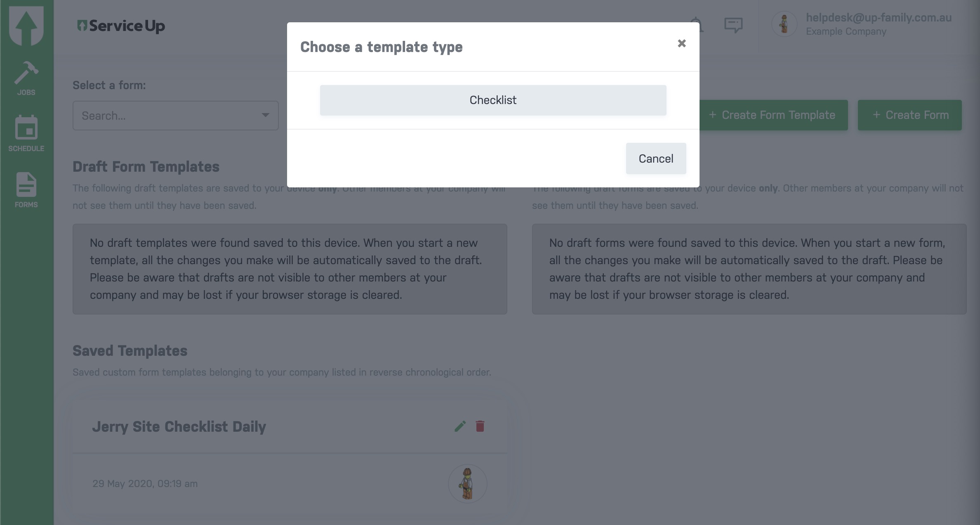Choose the Checklist template type
980x525 pixels.
pyautogui.click(x=493, y=100)
